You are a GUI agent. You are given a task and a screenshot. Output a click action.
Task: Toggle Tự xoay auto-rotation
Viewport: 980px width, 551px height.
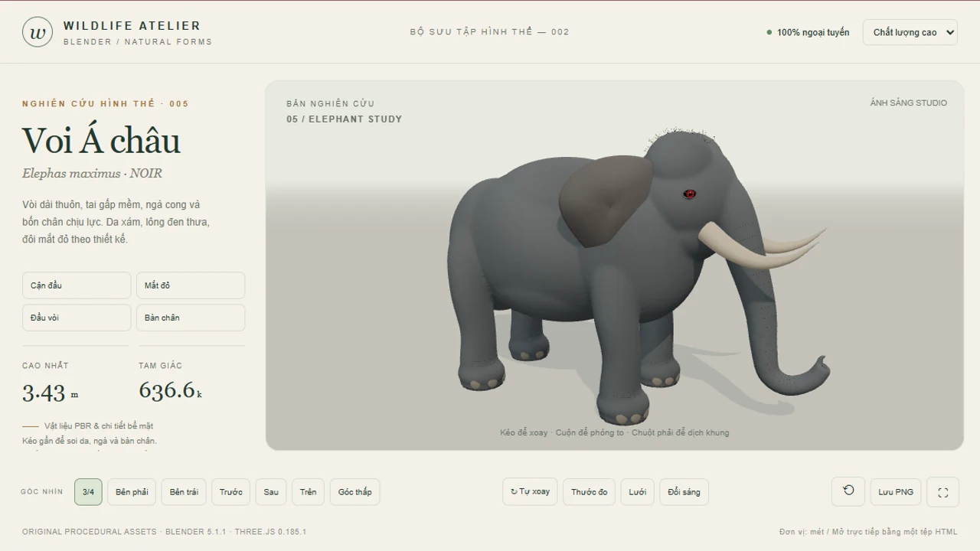pos(530,491)
